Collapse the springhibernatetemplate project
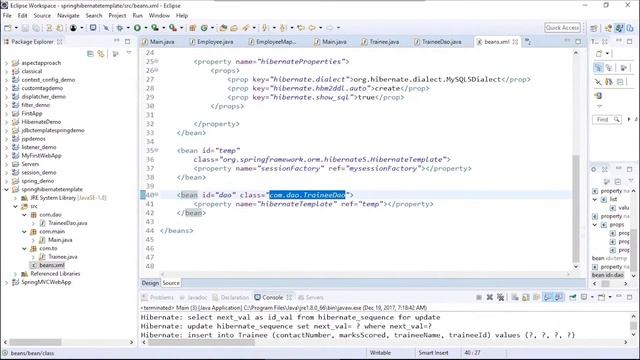The width and height of the screenshot is (640, 360). (6, 189)
